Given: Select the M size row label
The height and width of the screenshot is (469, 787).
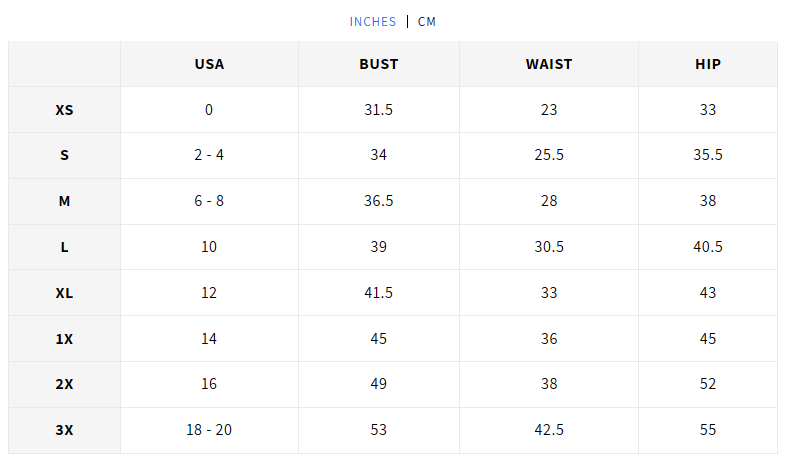Looking at the screenshot, I should [x=64, y=201].
